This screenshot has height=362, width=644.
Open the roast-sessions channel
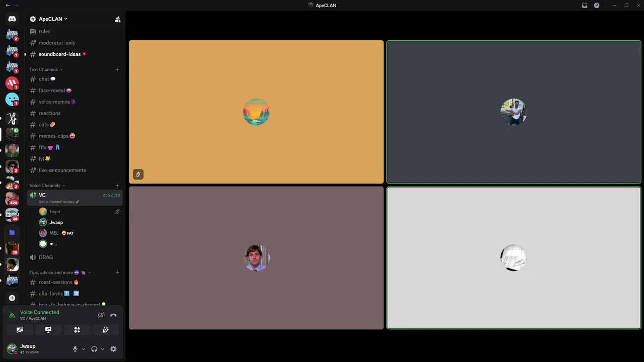click(x=74, y=282)
